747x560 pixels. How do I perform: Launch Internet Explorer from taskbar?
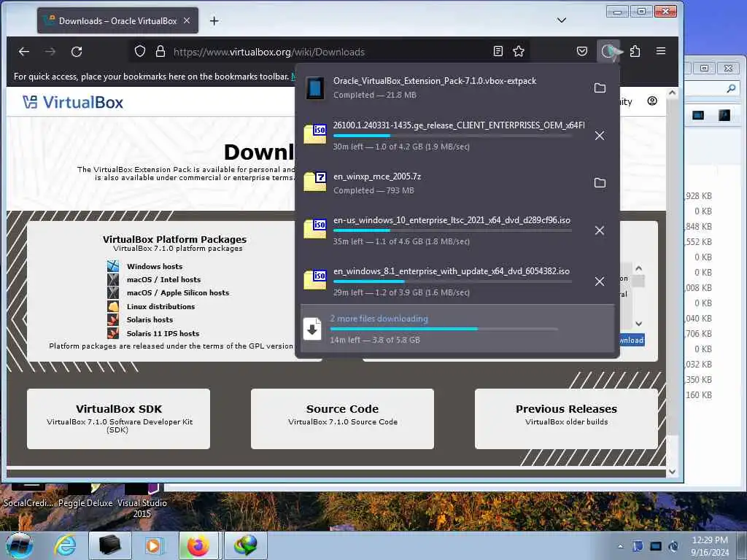point(65,545)
